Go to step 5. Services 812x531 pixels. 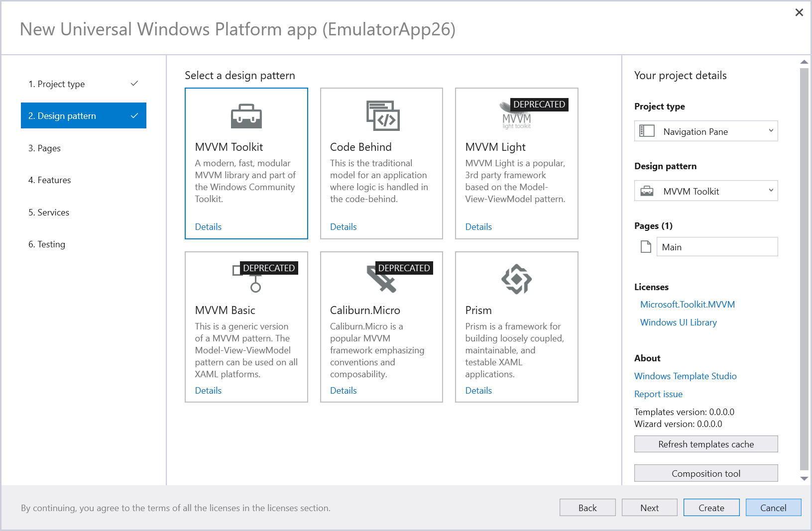coord(84,212)
